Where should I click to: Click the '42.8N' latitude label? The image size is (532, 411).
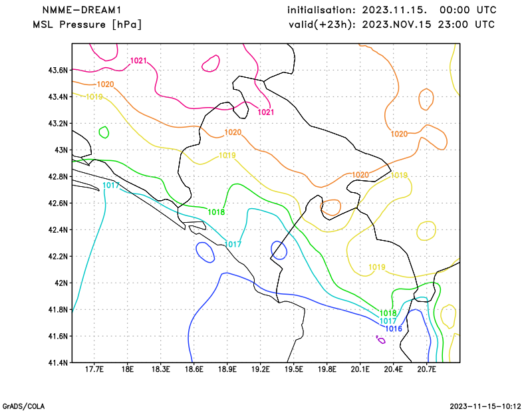(x=58, y=177)
